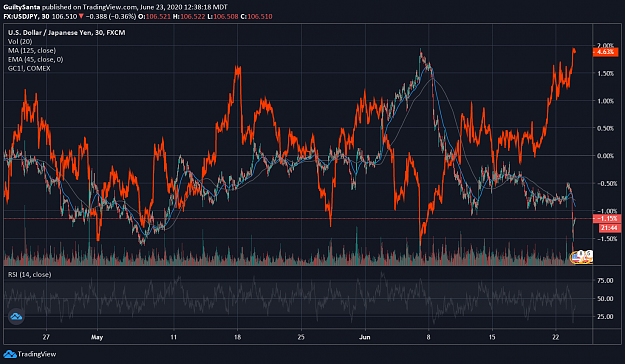Click the 50.00 RSI axis label
The height and width of the screenshot is (364, 625).
[x=605, y=299]
